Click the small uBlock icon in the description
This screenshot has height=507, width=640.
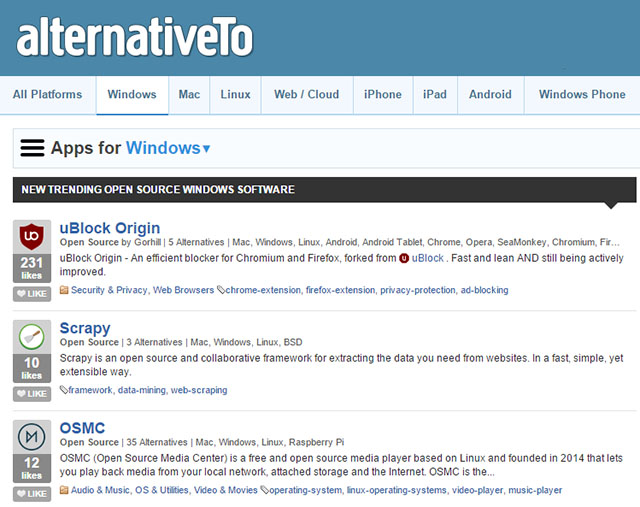click(x=404, y=258)
